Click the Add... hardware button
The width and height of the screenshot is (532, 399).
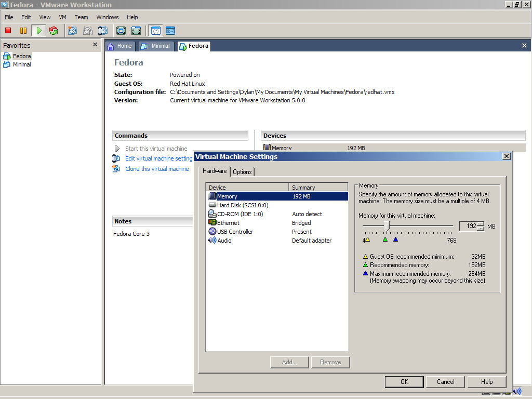click(289, 362)
